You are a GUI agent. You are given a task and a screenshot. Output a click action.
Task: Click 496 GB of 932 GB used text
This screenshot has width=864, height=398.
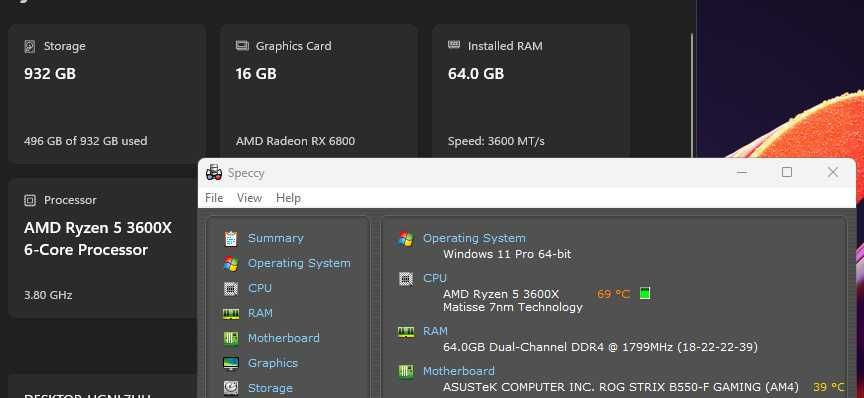point(85,141)
